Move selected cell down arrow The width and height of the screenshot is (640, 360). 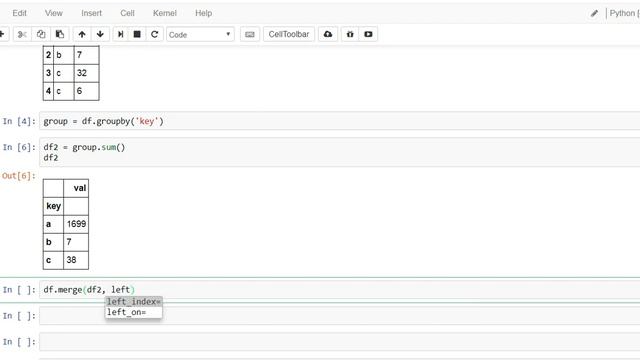100,34
